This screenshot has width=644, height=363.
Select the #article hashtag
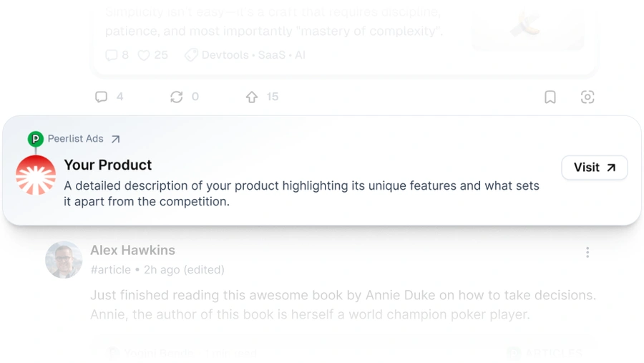111,270
